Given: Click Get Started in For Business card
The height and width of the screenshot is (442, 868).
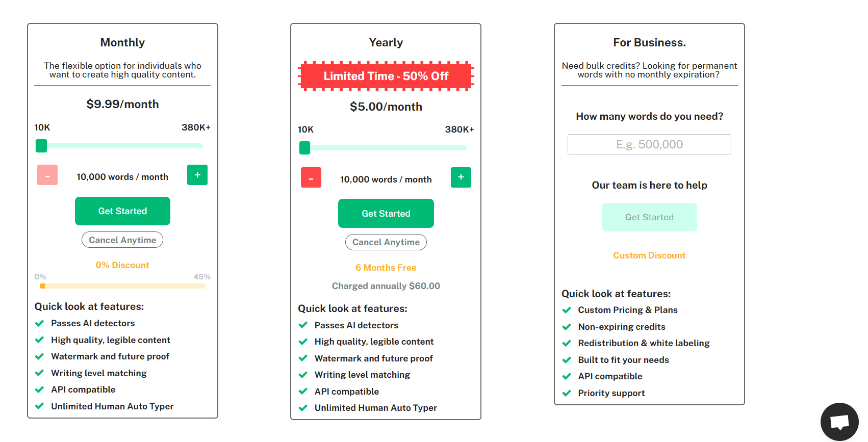Looking at the screenshot, I should pyautogui.click(x=649, y=217).
